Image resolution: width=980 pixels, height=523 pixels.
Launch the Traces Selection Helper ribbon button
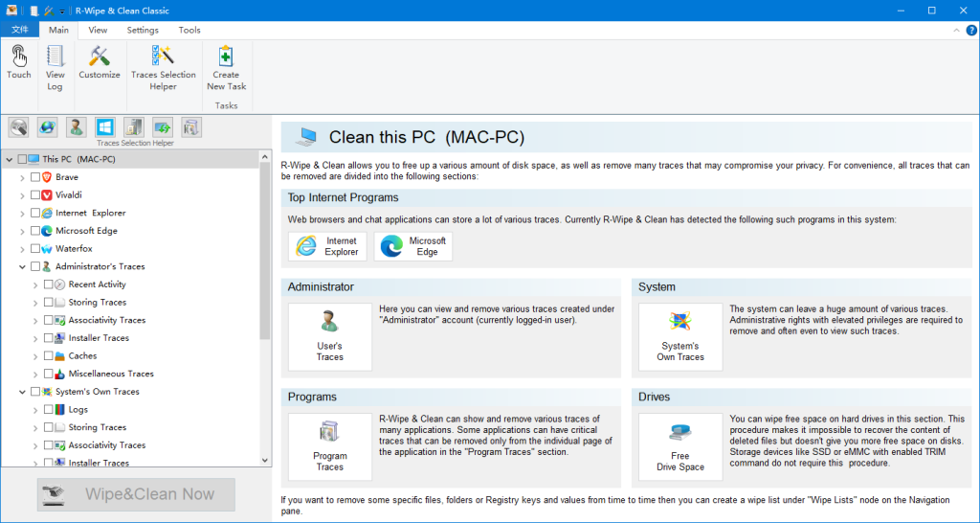tap(163, 68)
